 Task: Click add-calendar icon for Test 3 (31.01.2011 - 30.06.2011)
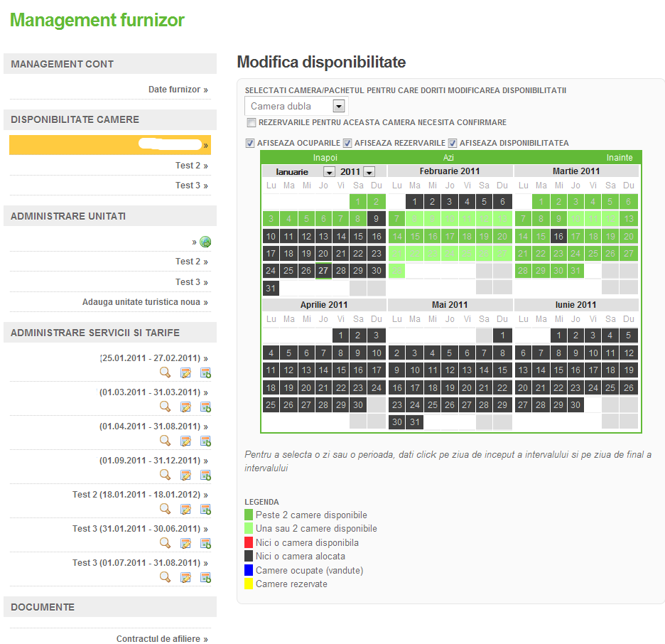pyautogui.click(x=205, y=543)
